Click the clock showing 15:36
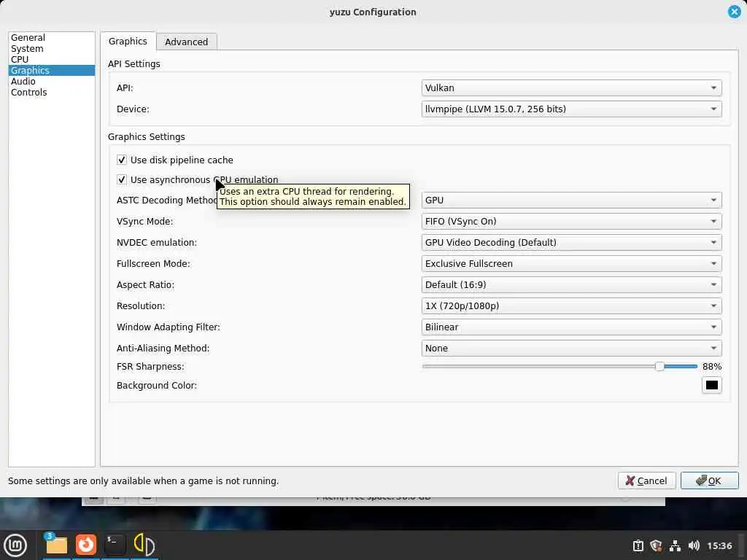This screenshot has width=747, height=560. click(719, 545)
